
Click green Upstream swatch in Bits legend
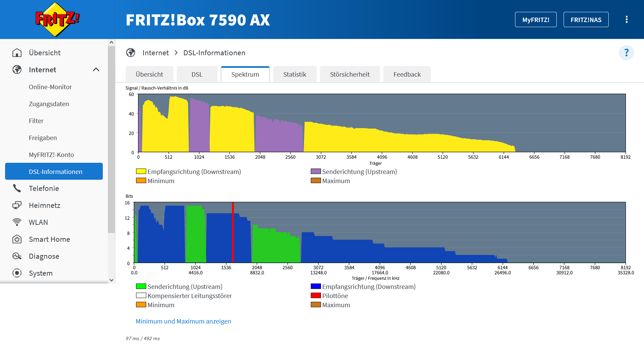click(x=141, y=287)
